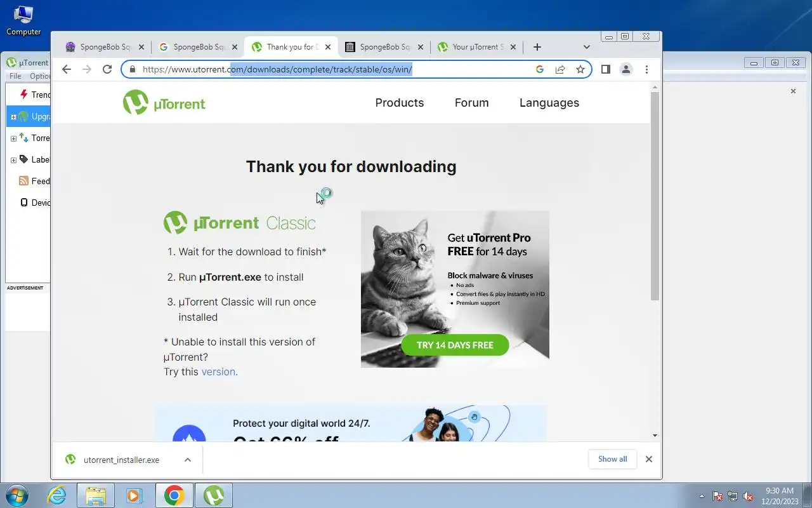Screen dimensions: 812x508
Task: Reload the page with the refresh icon
Action: [x=107, y=69]
